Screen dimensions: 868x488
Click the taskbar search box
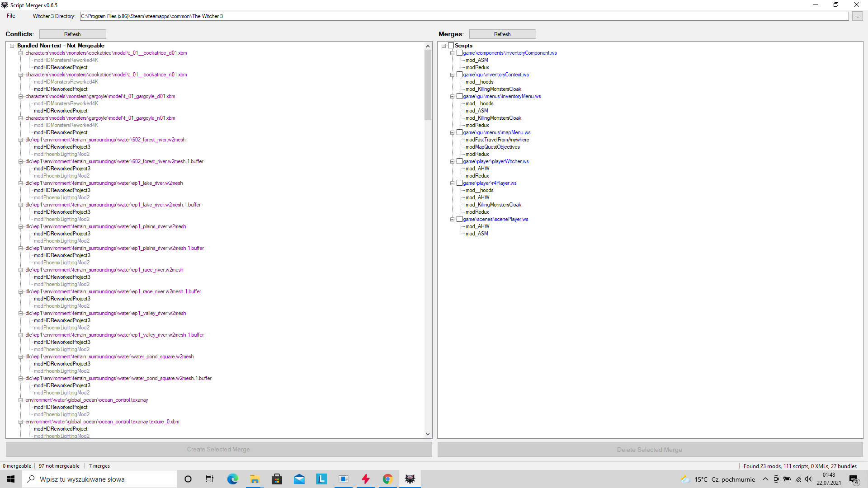99,479
